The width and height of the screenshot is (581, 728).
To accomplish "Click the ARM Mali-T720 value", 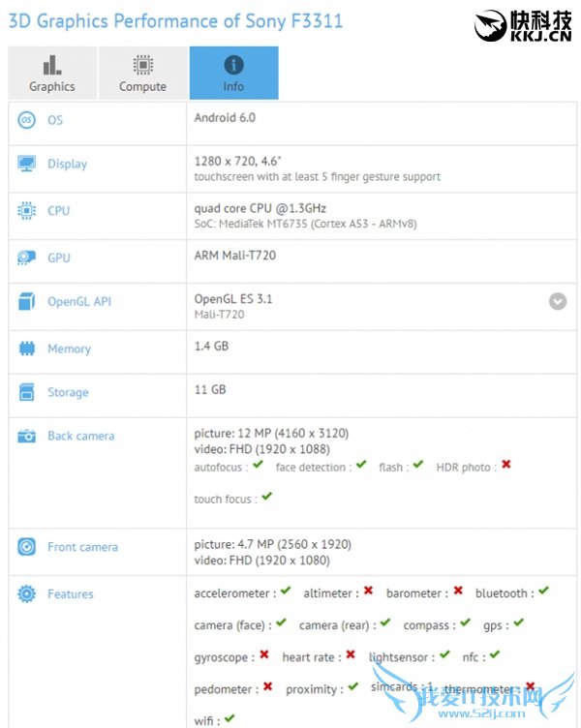I will (x=235, y=256).
